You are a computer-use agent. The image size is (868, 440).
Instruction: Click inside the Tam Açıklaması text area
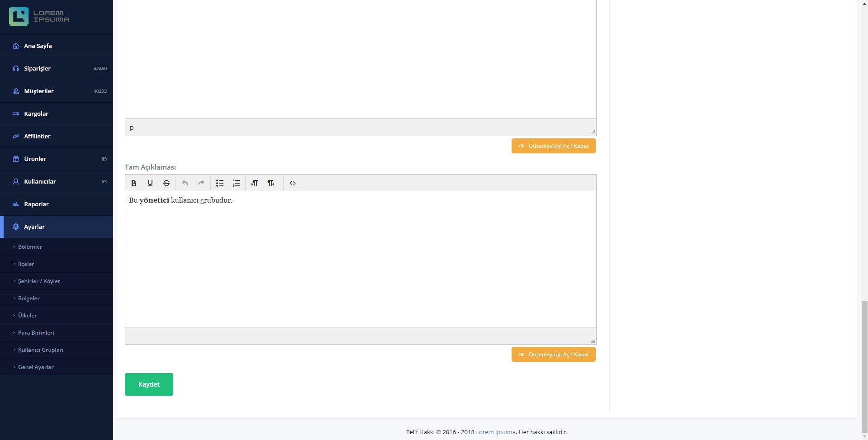pyautogui.click(x=360, y=262)
